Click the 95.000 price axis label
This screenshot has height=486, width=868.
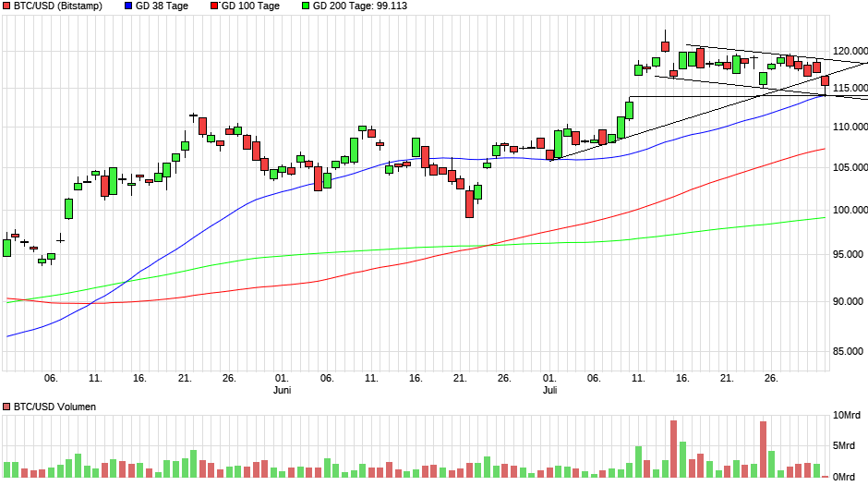coord(848,254)
